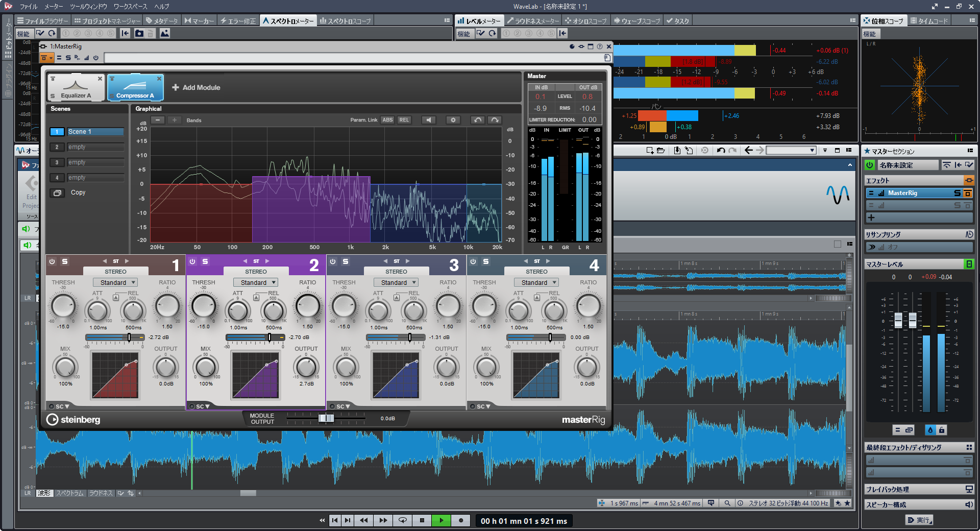980x531 pixels.
Task: Redo in the MasterRig Graphical toolbar
Action: coord(495,120)
